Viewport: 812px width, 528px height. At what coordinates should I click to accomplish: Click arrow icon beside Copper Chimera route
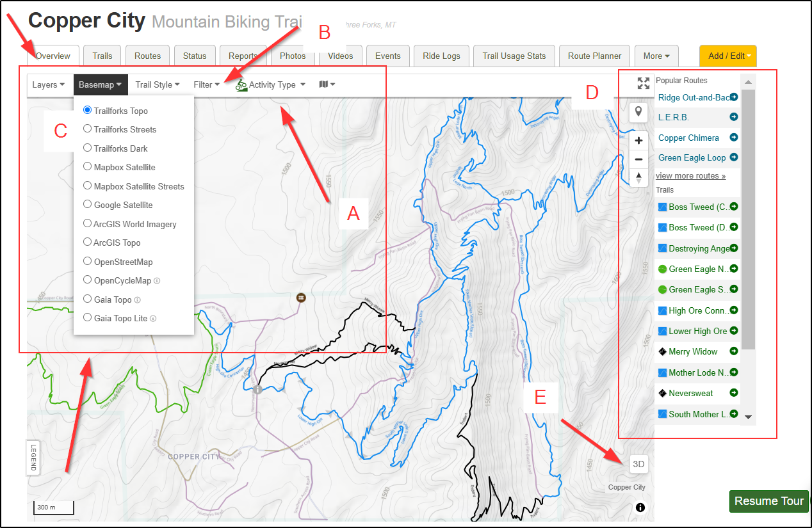[734, 137]
